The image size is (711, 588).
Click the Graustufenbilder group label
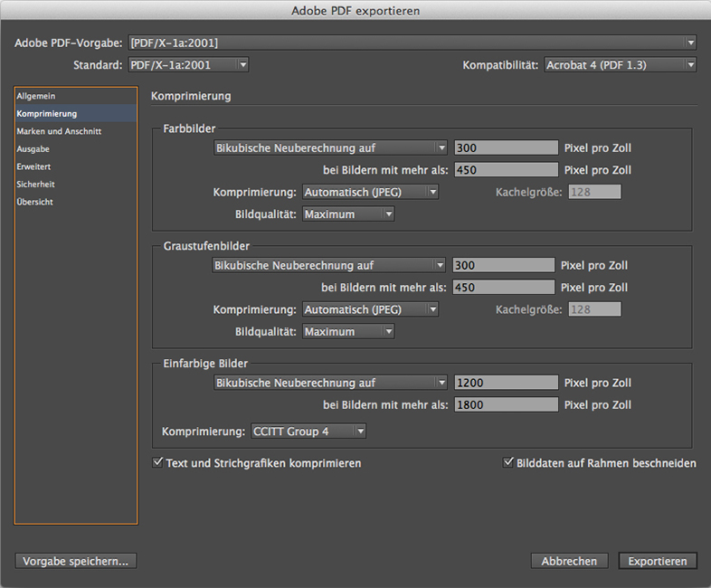pos(206,246)
